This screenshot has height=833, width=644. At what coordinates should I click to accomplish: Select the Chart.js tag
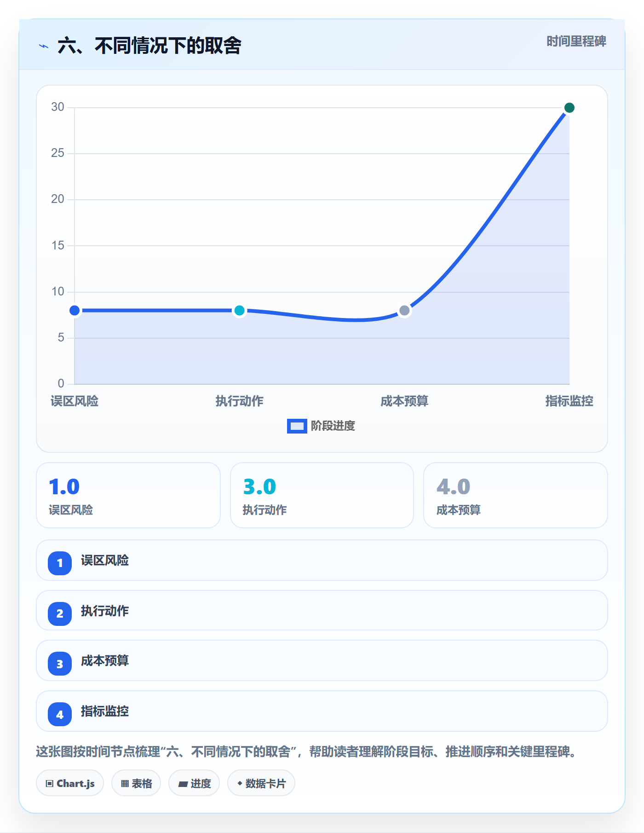point(70,783)
